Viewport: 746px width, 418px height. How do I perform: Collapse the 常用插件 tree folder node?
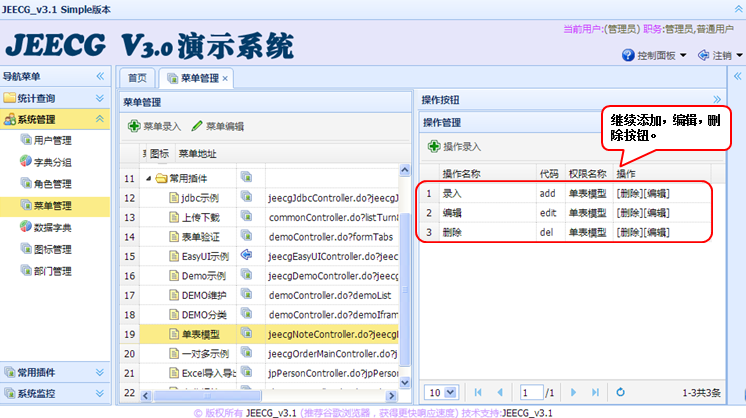148,178
